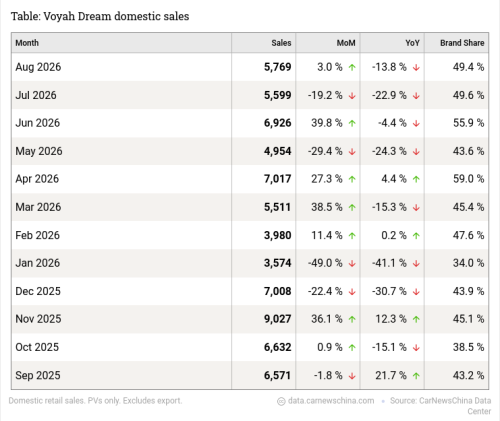
Task: Select the Apr 2026 row label
Action: (x=37, y=179)
